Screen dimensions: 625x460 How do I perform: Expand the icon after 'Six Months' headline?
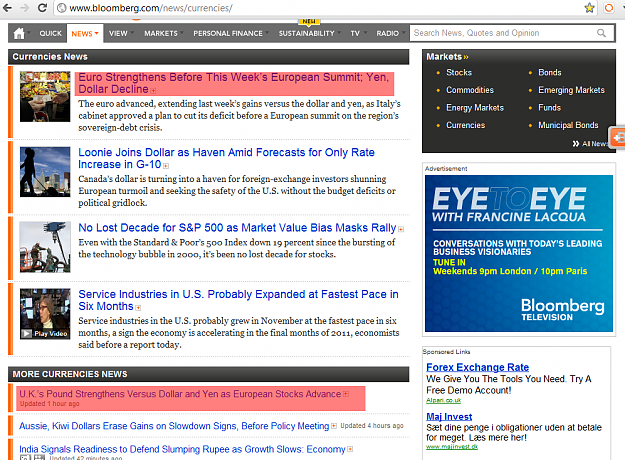pyautogui.click(x=138, y=308)
